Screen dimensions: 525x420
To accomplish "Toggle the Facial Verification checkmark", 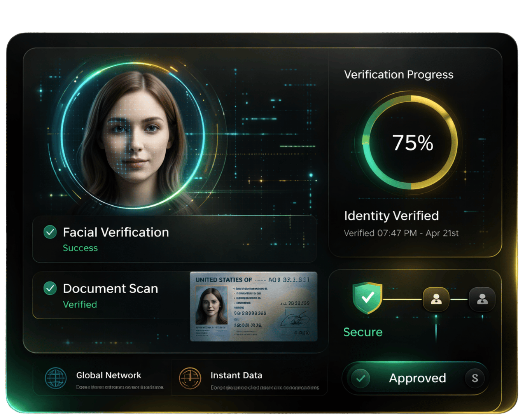I will tap(50, 232).
